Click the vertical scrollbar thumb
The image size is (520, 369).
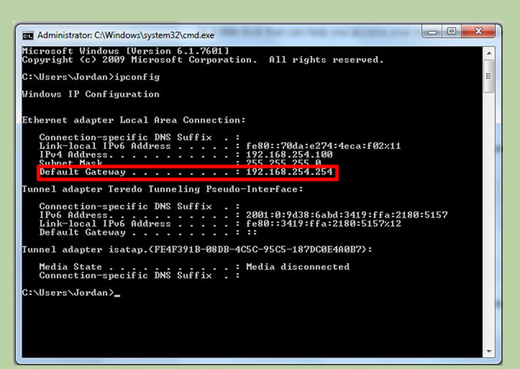(489, 76)
